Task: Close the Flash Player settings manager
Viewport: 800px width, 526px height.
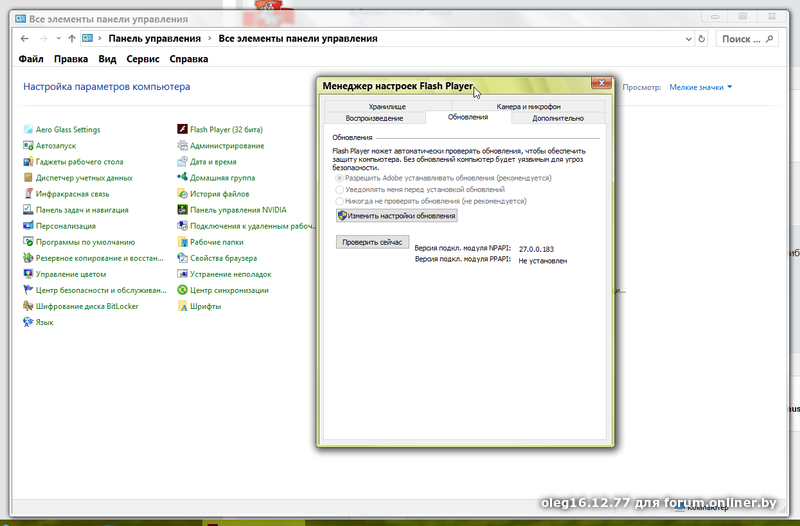Action: (602, 83)
